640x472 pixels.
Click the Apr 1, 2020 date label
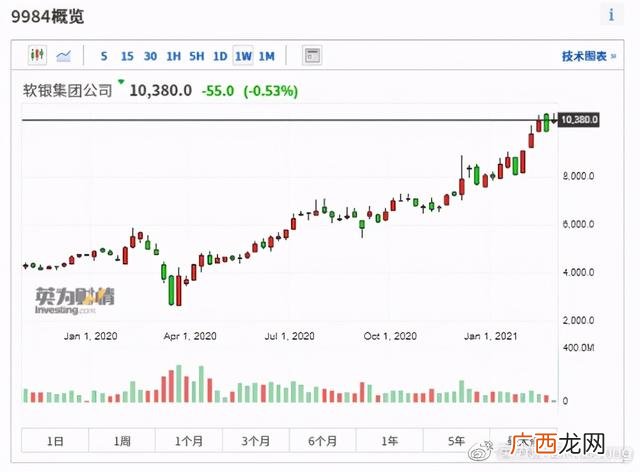point(190,336)
